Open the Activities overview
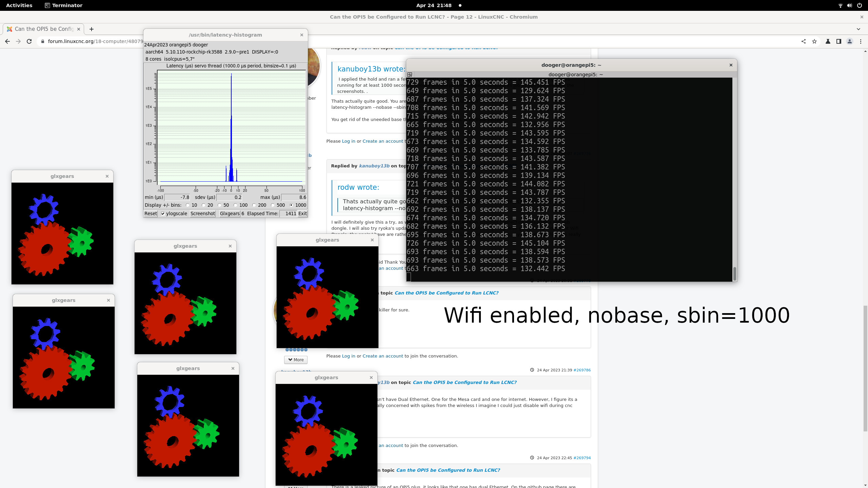This screenshot has height=488, width=868. [x=19, y=5]
